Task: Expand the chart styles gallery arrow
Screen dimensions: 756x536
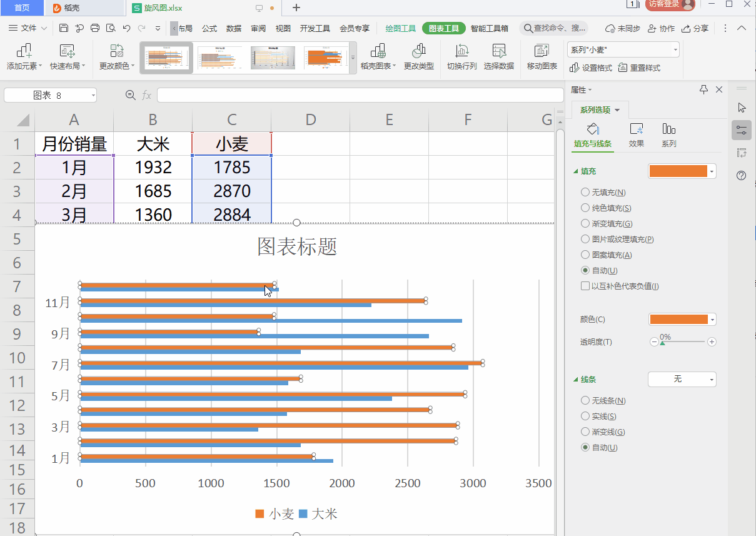Action: click(353, 58)
